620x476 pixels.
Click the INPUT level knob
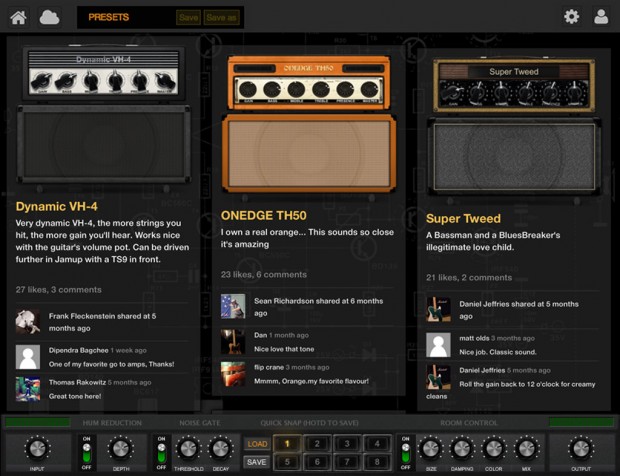point(37,448)
